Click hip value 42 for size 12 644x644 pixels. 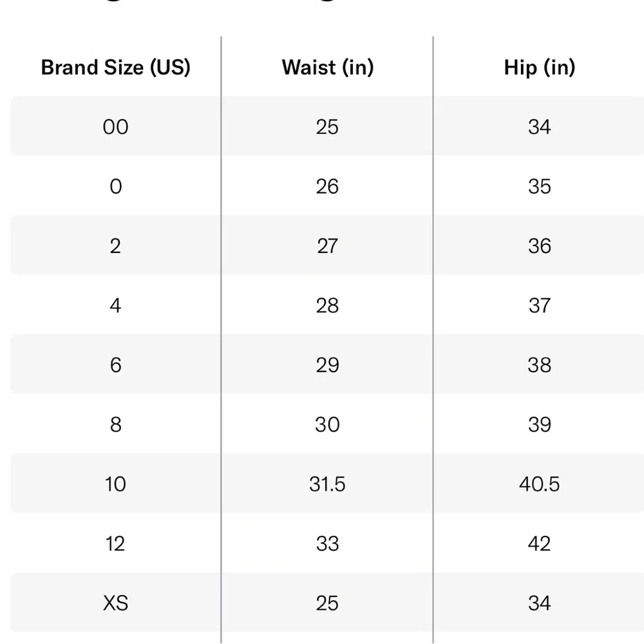(539, 544)
